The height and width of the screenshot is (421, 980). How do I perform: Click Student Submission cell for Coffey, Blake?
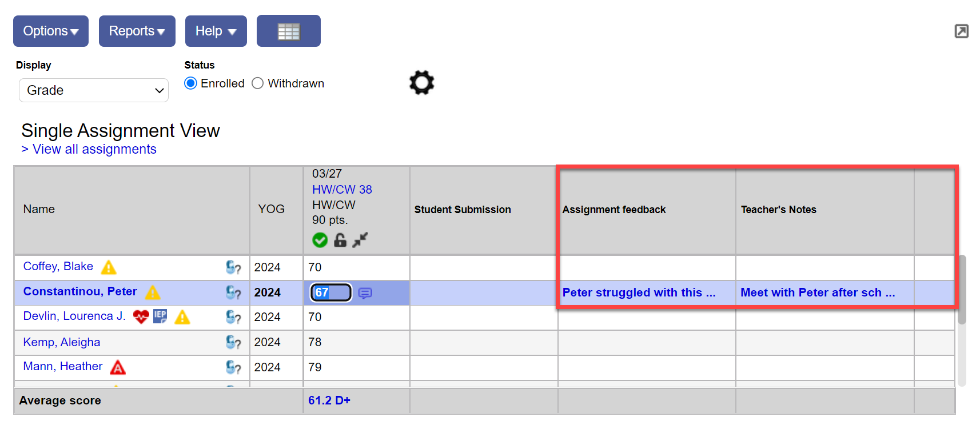(484, 267)
